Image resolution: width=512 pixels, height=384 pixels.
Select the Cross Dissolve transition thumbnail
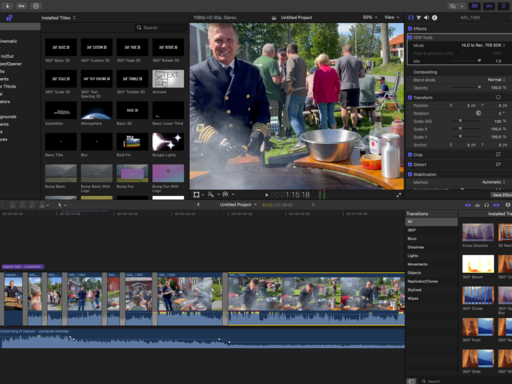[x=478, y=232]
